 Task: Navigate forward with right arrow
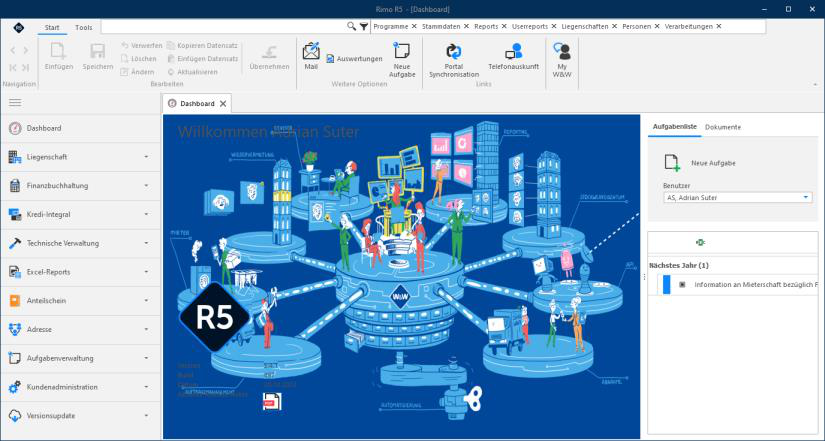pos(25,51)
